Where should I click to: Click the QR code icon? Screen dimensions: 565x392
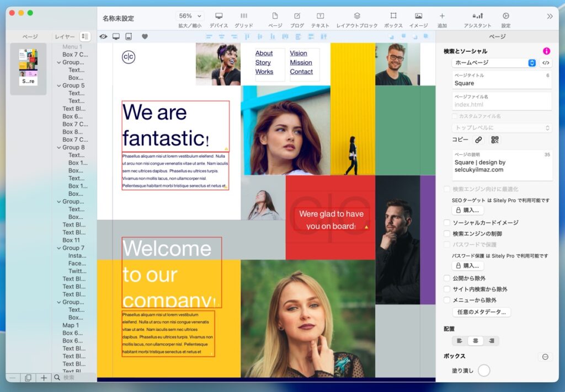pos(495,140)
